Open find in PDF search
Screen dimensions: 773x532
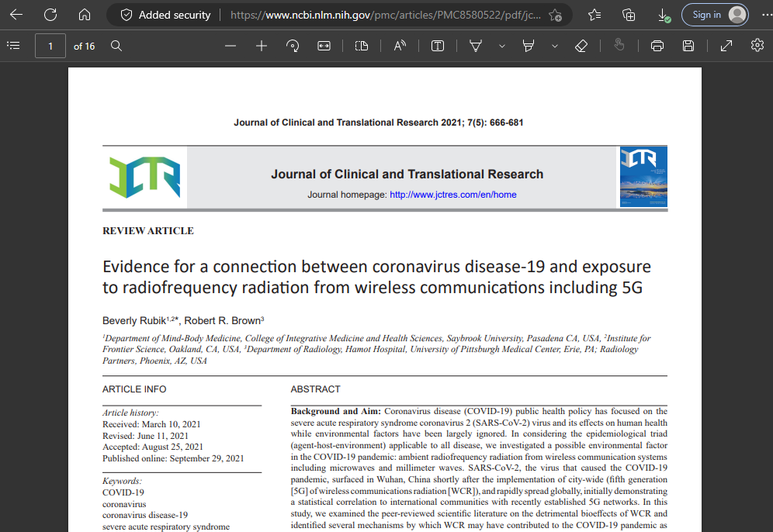coord(116,46)
